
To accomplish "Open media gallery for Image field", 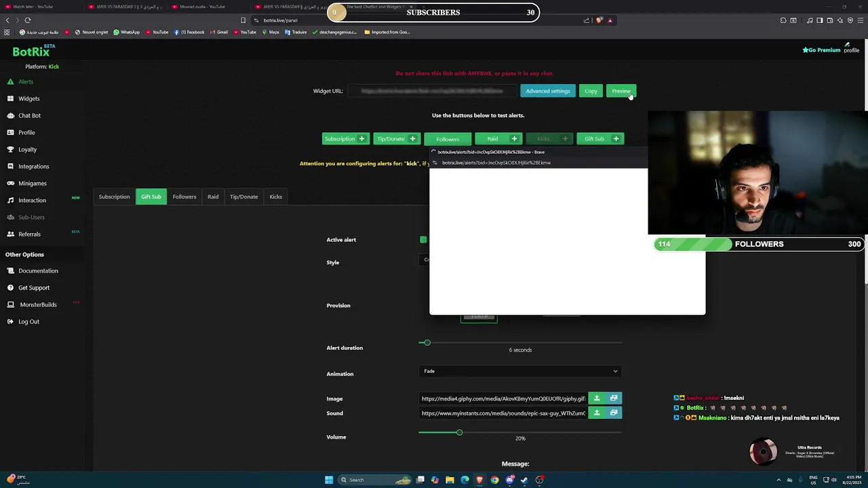I will [614, 399].
